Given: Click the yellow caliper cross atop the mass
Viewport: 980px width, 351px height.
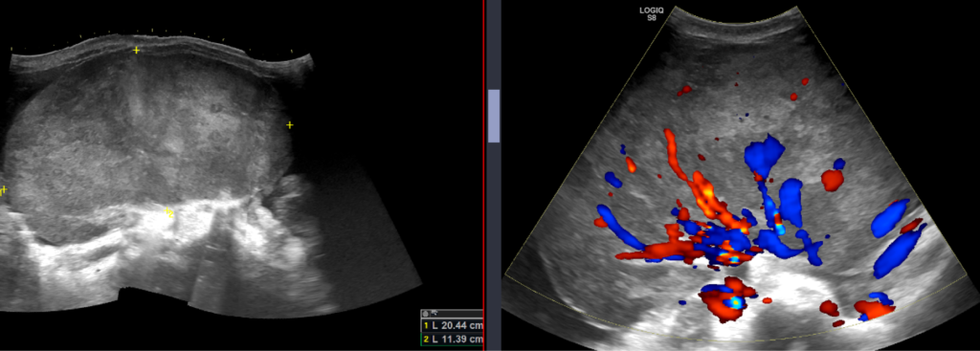Looking at the screenshot, I should [136, 50].
